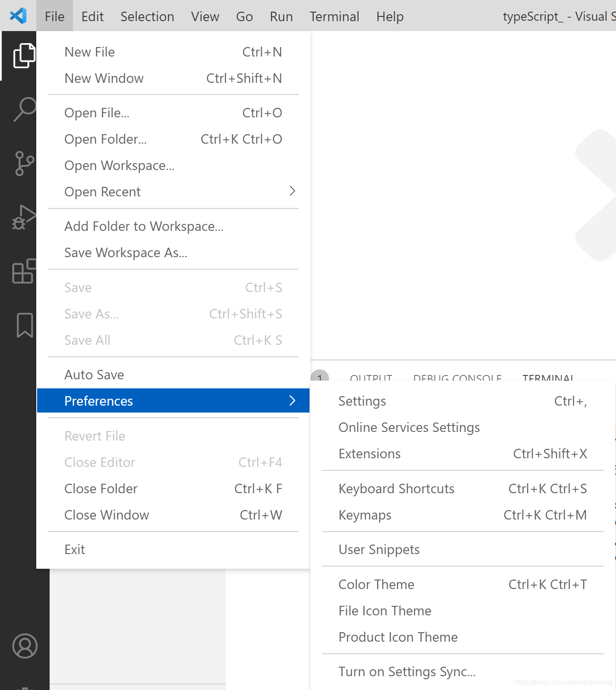The image size is (616, 690).
Task: Click the Ctrl+N shortcut text
Action: click(262, 52)
